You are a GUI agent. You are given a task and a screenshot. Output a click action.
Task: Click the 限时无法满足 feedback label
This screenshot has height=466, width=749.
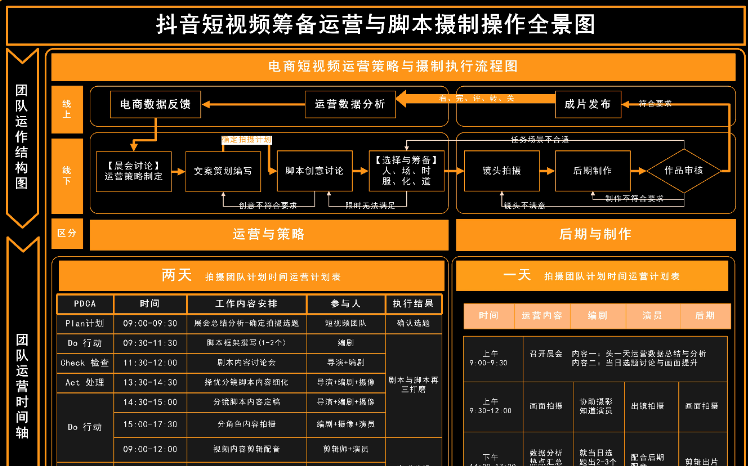(370, 205)
